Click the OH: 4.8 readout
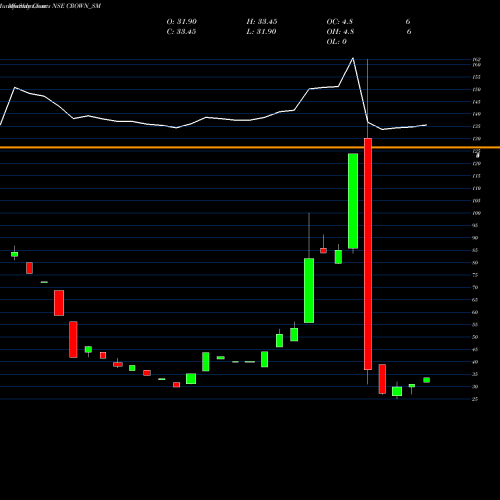 (340, 32)
